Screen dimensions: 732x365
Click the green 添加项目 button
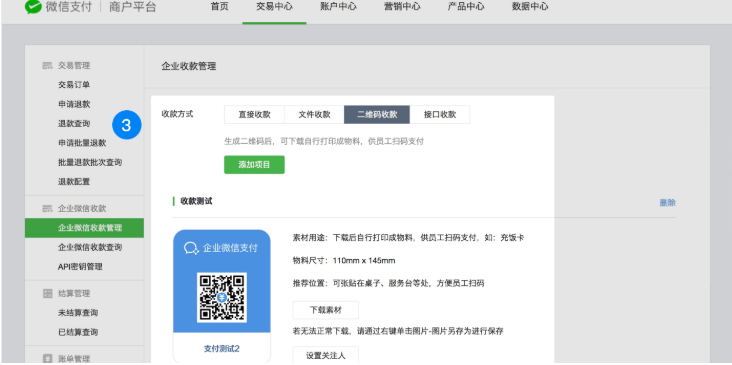click(254, 165)
